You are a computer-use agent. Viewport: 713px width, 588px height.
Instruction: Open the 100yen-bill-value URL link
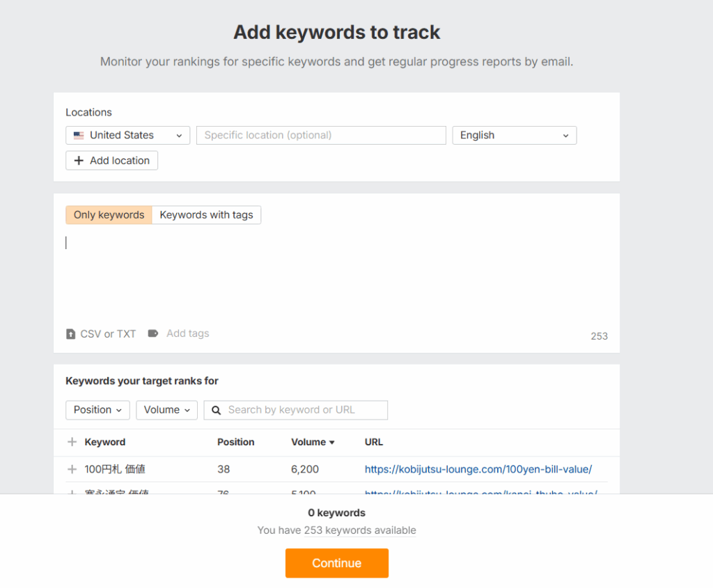point(478,470)
